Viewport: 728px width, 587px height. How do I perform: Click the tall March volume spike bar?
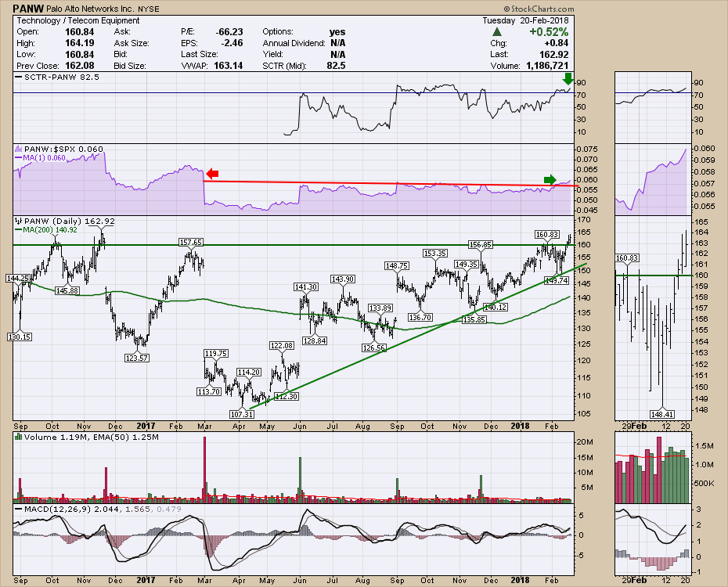[x=204, y=470]
